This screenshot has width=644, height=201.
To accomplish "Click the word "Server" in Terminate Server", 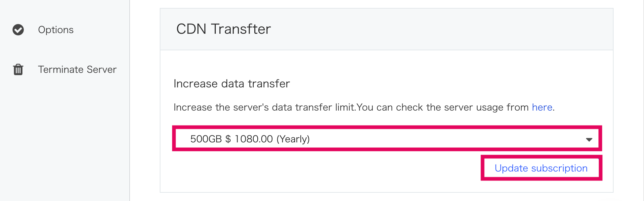I will pos(102,70).
